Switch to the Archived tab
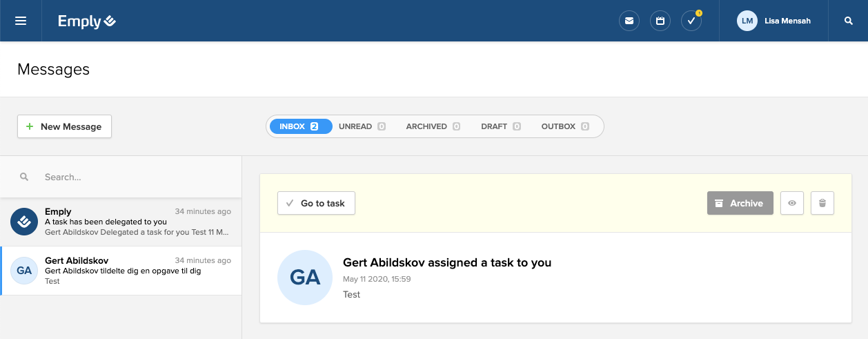This screenshot has width=868, height=339. [x=433, y=126]
